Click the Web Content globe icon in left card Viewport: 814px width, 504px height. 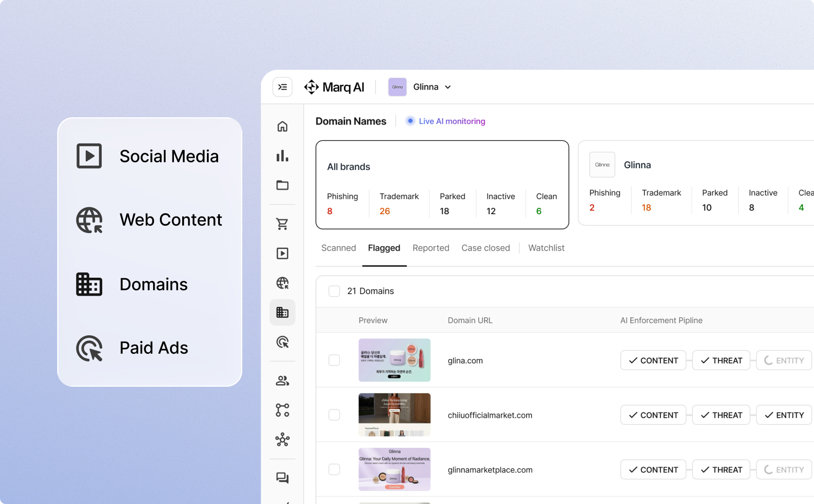tap(89, 220)
